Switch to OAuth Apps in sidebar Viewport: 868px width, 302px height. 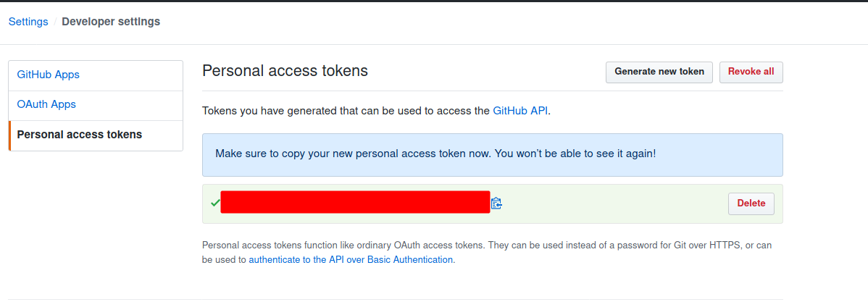[x=46, y=104]
